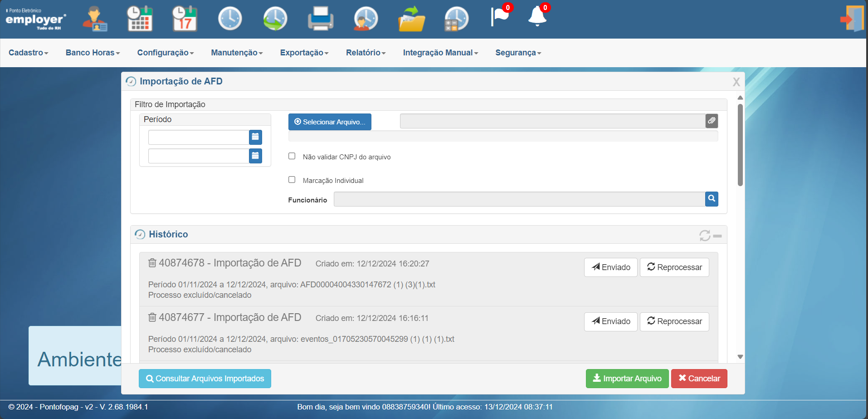This screenshot has width=868, height=419.
Task: Click the dialog scrollbar down arrow
Action: coord(740,357)
